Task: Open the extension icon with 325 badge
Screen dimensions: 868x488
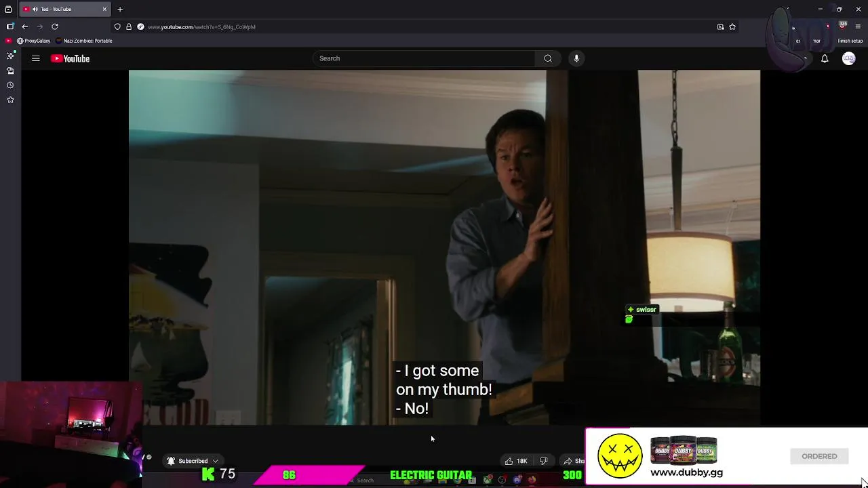Action: tap(842, 26)
